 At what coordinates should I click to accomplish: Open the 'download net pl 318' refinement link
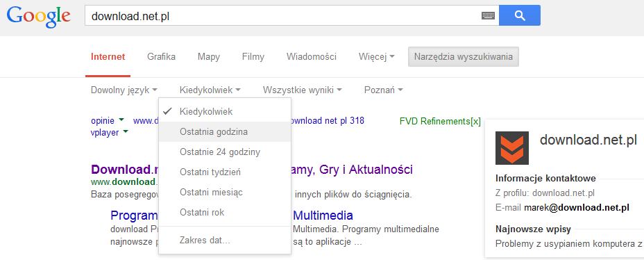(x=328, y=121)
